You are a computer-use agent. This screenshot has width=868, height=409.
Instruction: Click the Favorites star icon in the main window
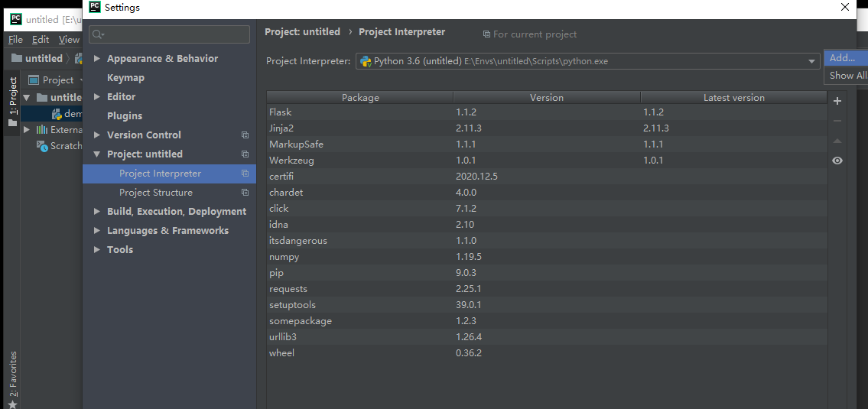(x=13, y=404)
